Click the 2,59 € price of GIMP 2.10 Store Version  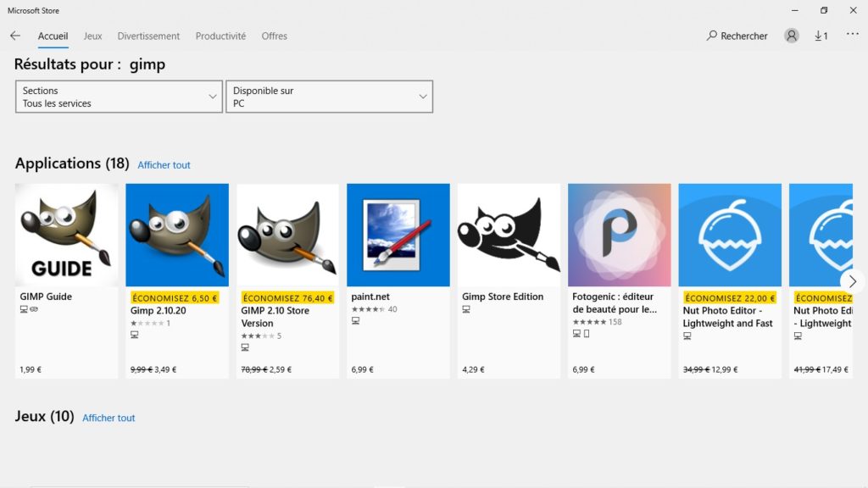pyautogui.click(x=281, y=369)
